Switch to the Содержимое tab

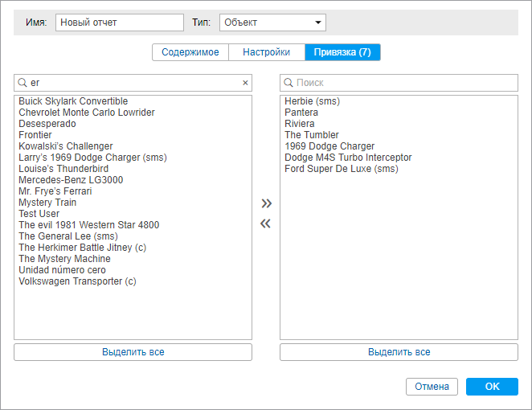(190, 52)
